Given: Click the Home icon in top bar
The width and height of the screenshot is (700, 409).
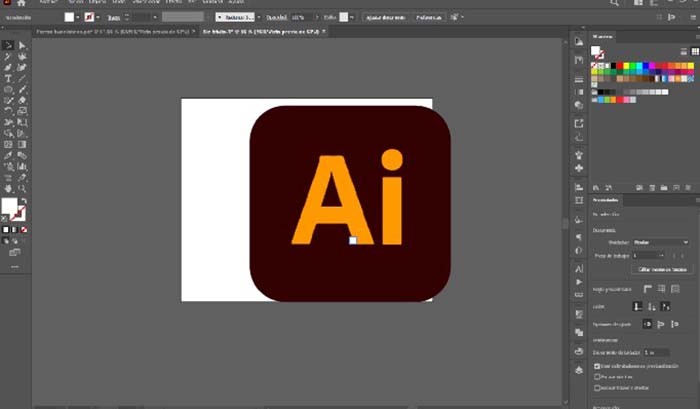Looking at the screenshot, I should (20, 4).
